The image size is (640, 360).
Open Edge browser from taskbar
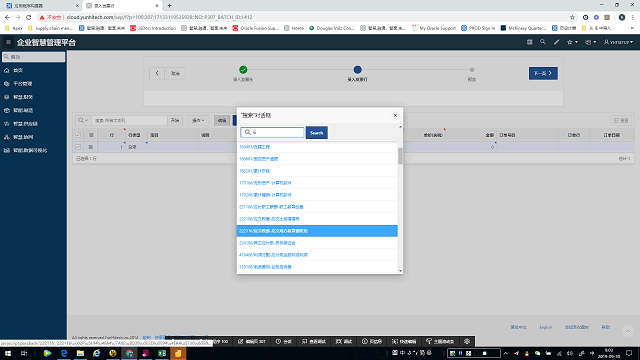64,353
